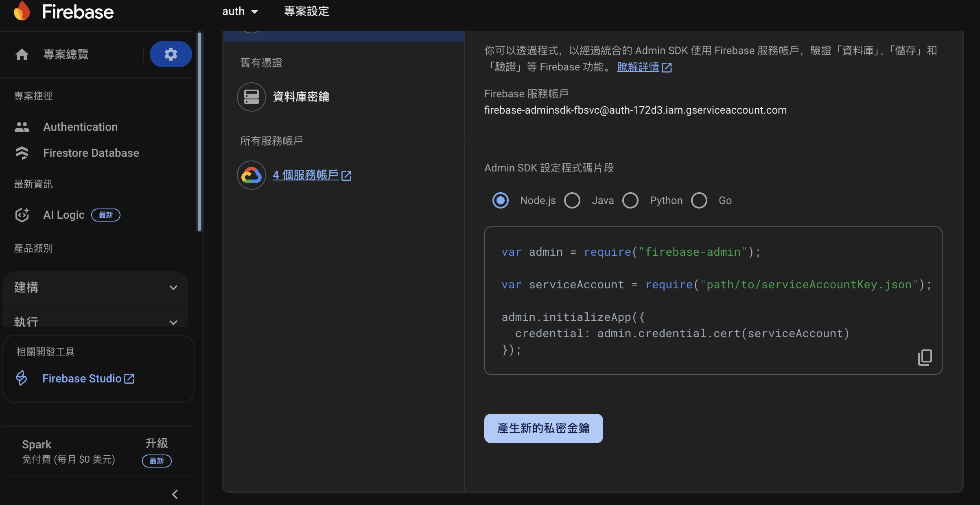Click the Firebase Studio icon
The height and width of the screenshot is (505, 980).
click(22, 378)
